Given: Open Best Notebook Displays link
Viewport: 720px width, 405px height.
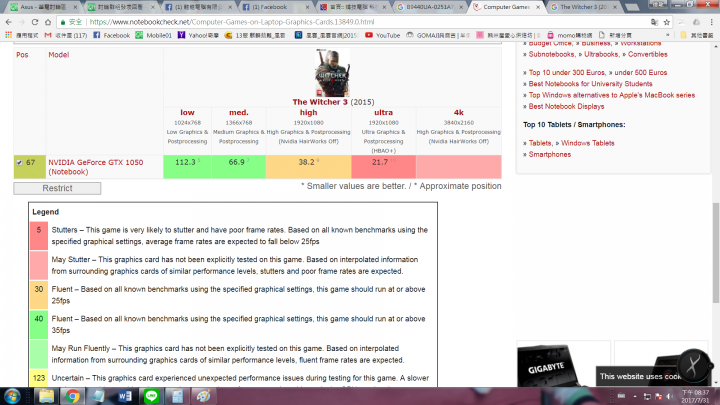Looking at the screenshot, I should click(x=566, y=106).
